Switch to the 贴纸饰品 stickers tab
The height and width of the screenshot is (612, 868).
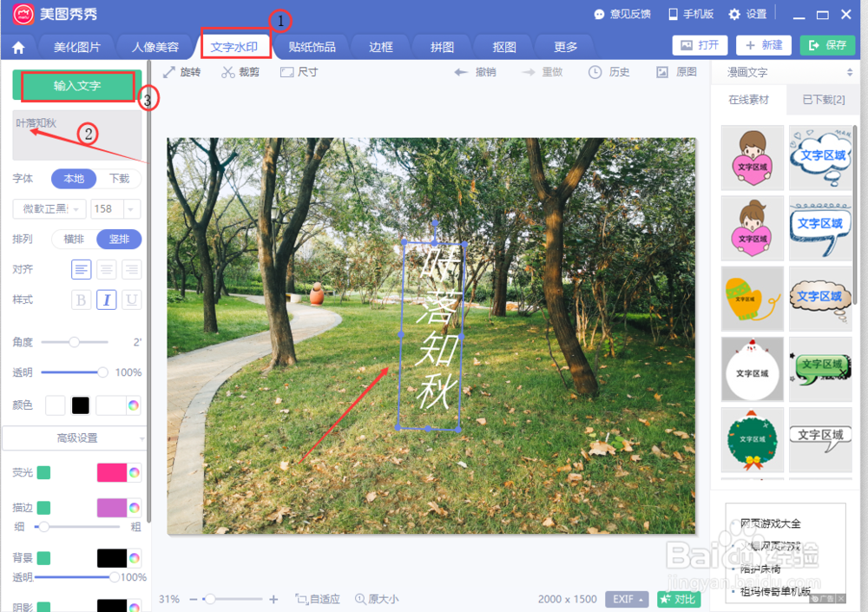pos(312,47)
